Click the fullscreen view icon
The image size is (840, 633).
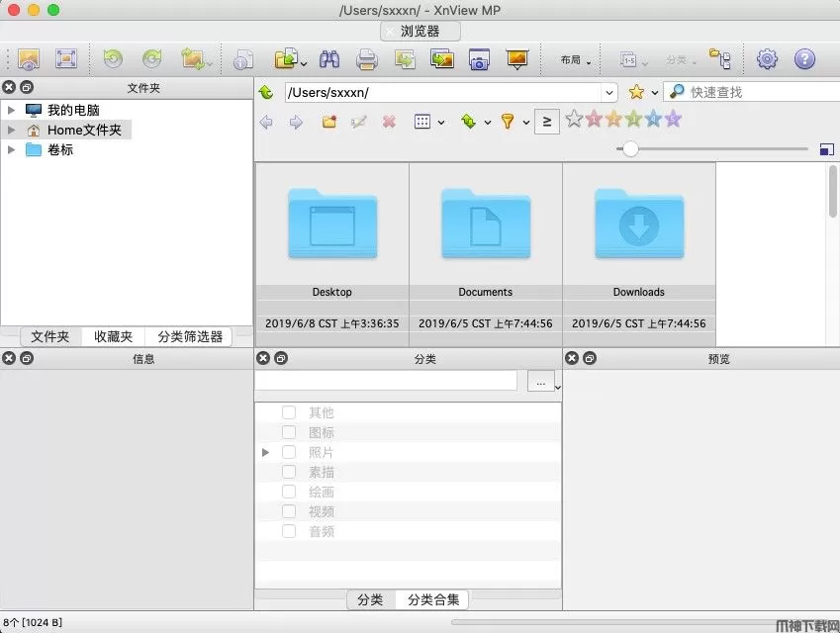(x=66, y=59)
